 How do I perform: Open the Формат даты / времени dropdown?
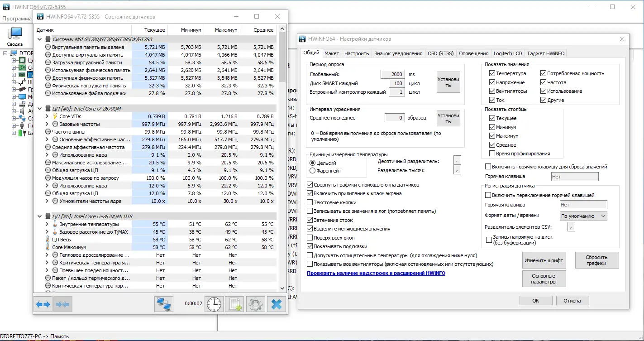(583, 216)
